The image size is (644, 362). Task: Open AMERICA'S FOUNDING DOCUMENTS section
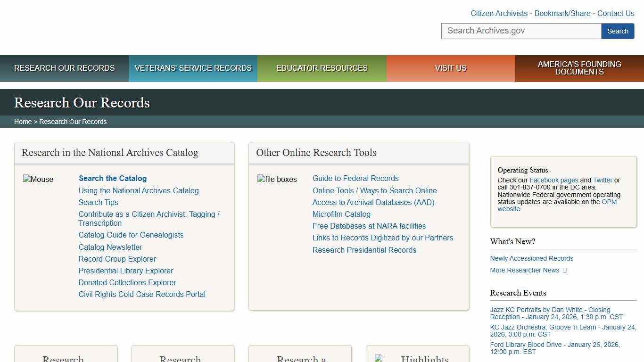tap(579, 68)
